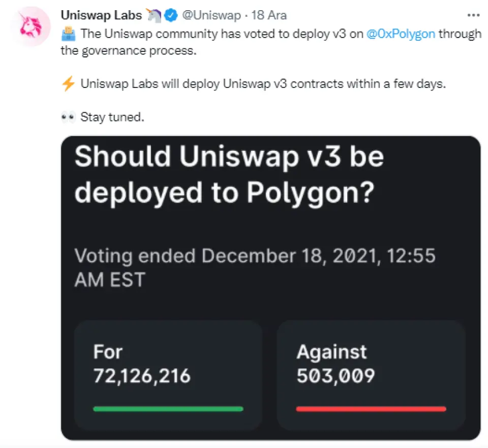Open the @Uniswap handle
The width and height of the screenshot is (488, 448).
pos(211,16)
